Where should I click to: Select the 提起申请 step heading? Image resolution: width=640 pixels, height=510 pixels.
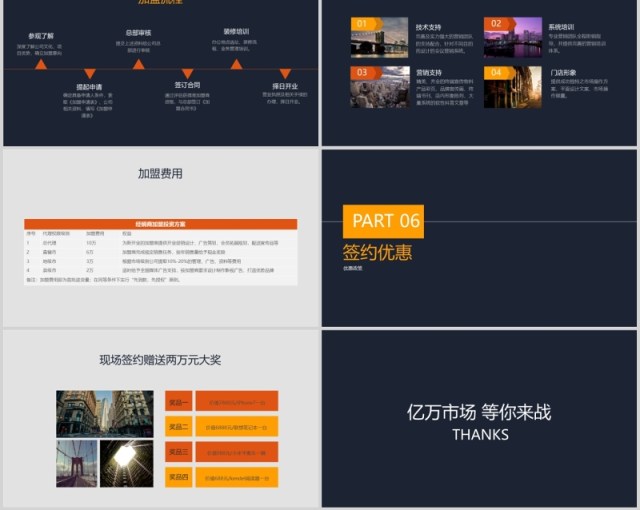(x=89, y=87)
